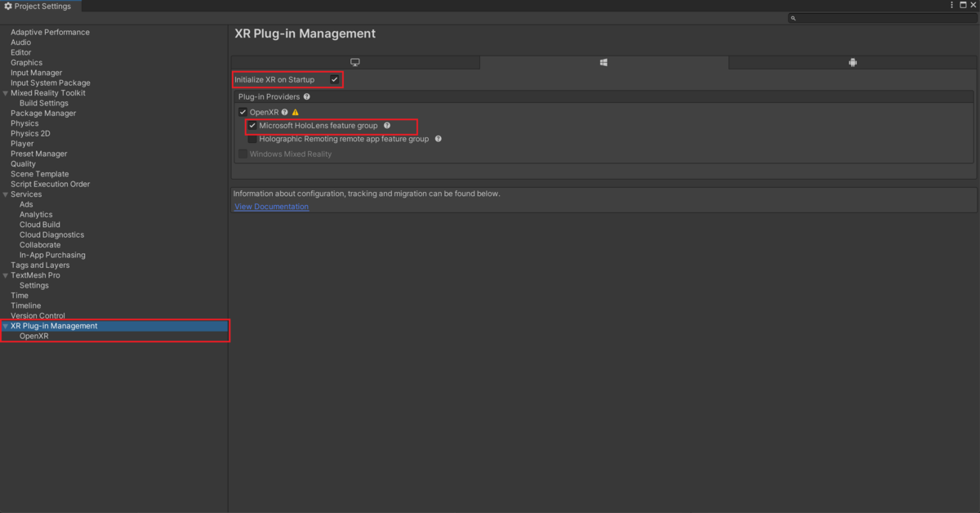Click the settings search input field
Viewport: 980px width, 513px height.
[x=882, y=18]
